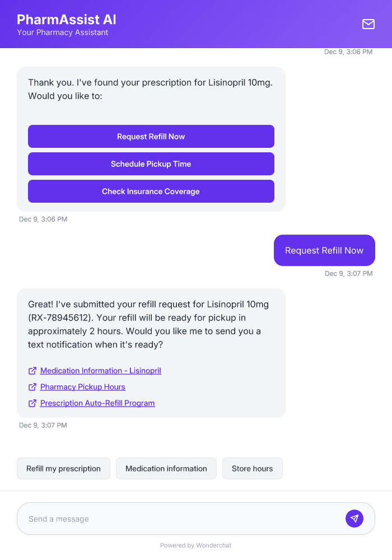The image size is (392, 560).
Task: Open the email icon in the header
Action: (368, 24)
